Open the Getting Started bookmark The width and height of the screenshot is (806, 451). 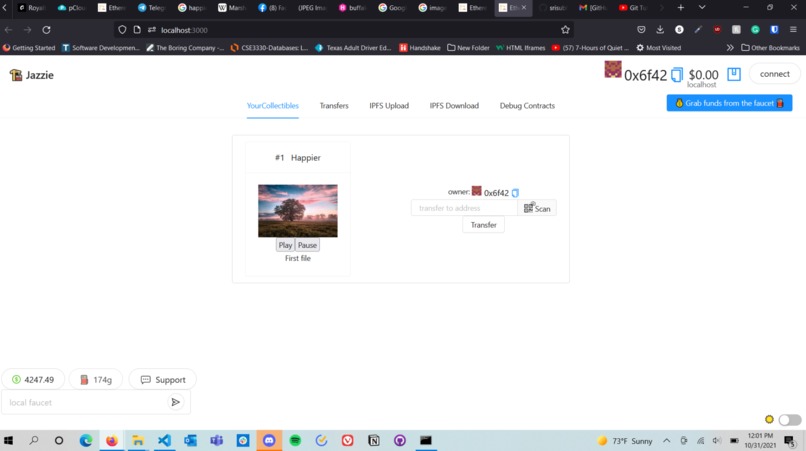pos(29,48)
